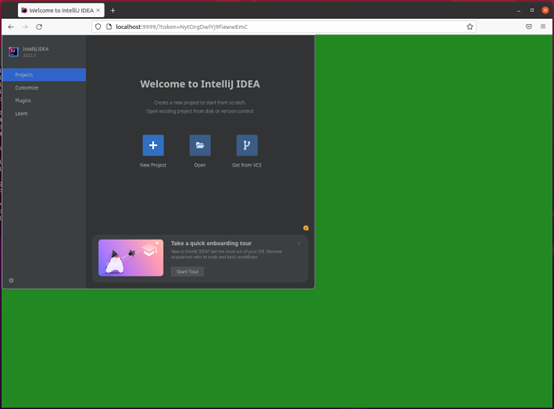
Task: Select the Learn sidebar item
Action: (x=45, y=113)
